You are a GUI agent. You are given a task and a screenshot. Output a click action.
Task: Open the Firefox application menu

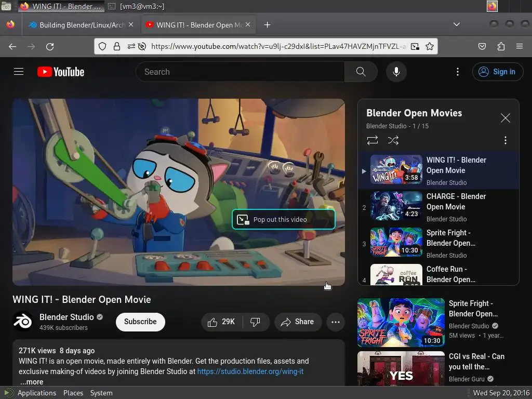pyautogui.click(x=520, y=46)
